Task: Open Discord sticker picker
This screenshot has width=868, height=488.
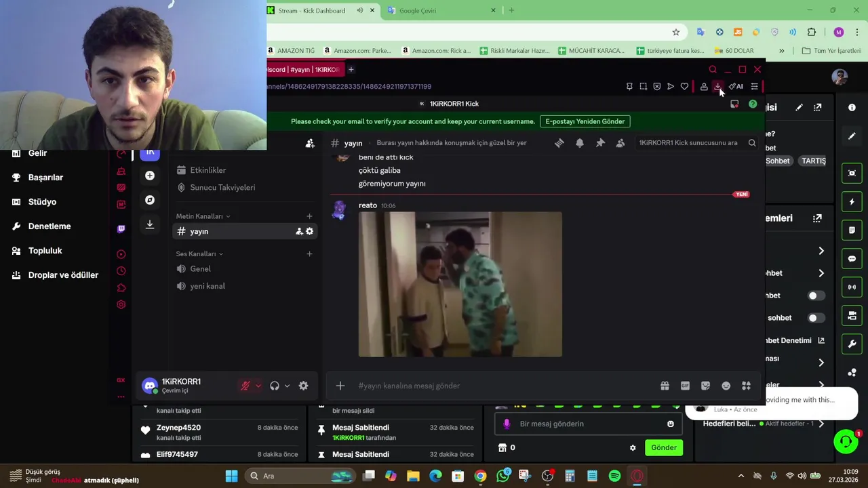Action: pyautogui.click(x=705, y=386)
